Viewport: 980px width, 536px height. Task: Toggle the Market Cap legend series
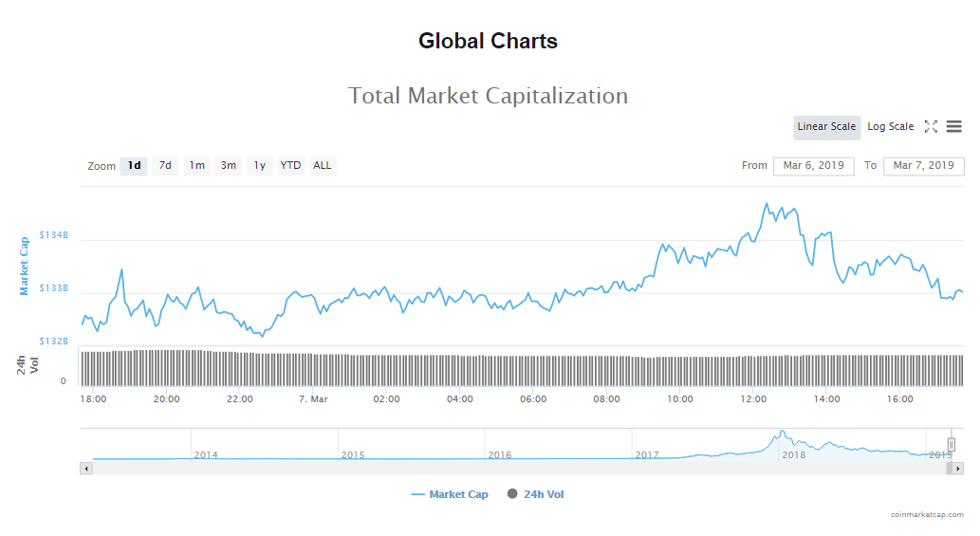point(450,494)
